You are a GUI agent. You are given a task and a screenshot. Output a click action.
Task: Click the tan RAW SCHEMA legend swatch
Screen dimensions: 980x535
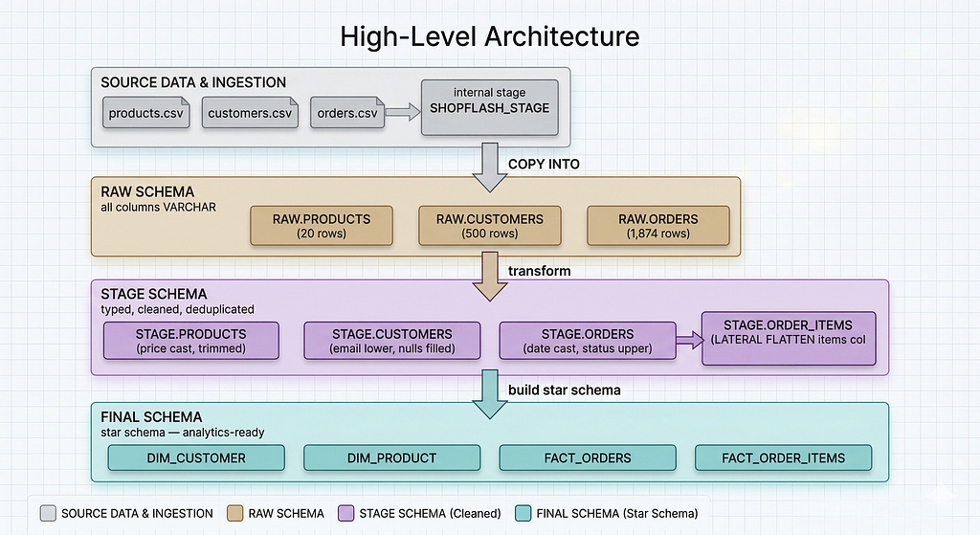point(235,514)
